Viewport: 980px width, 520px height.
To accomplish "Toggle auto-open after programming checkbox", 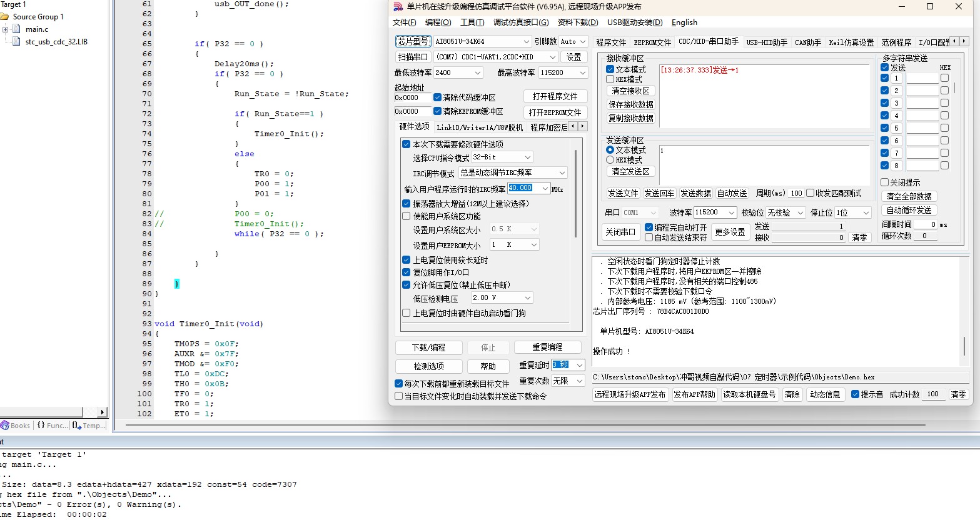I will point(649,227).
